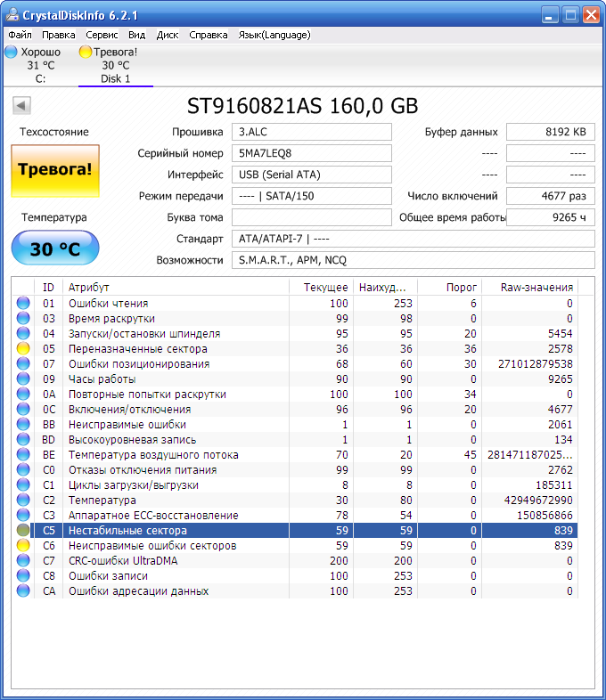Click the status orb for C7 CRC-ошибки UltraDMA

[23, 561]
